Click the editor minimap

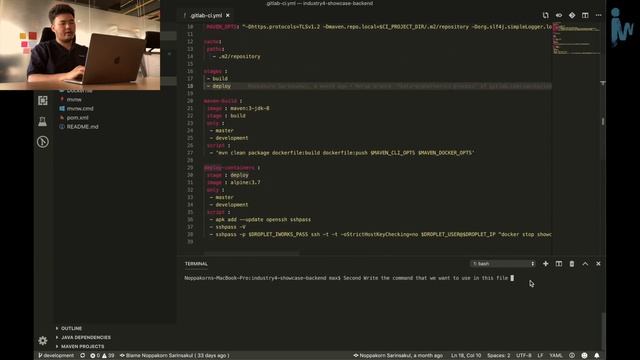coord(576,39)
